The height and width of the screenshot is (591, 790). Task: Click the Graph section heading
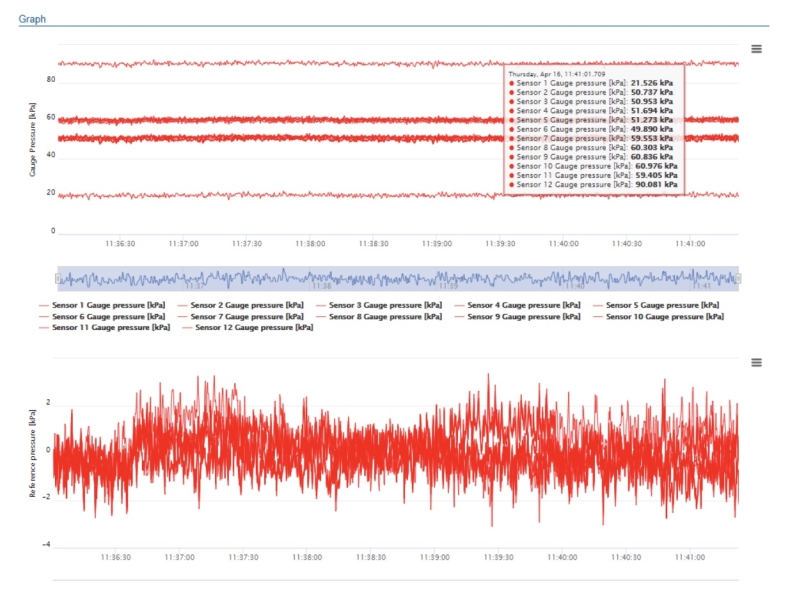point(32,19)
